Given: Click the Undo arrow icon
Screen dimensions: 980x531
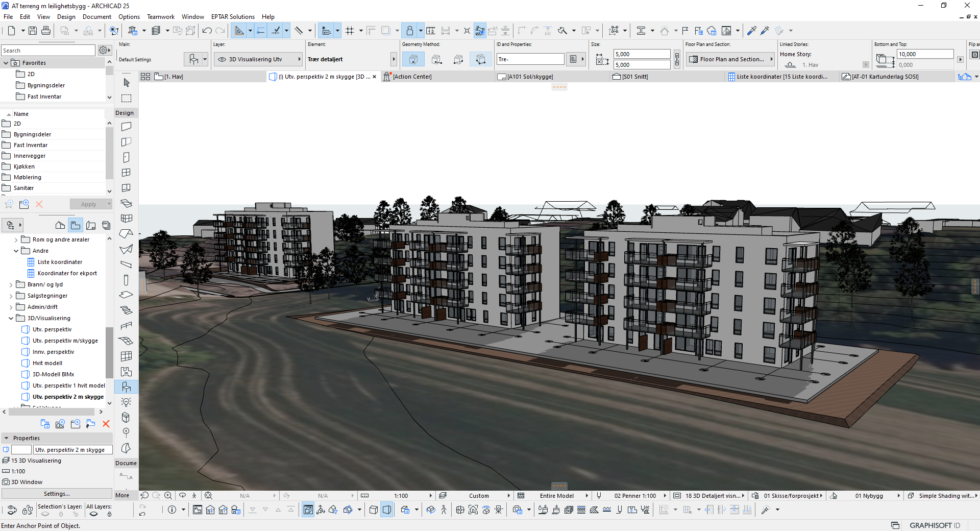Looking at the screenshot, I should point(207,31).
